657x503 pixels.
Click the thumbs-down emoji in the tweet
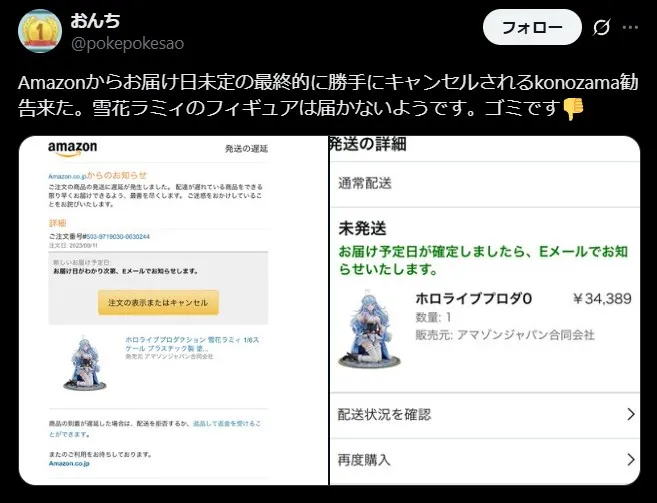pyautogui.click(x=573, y=109)
